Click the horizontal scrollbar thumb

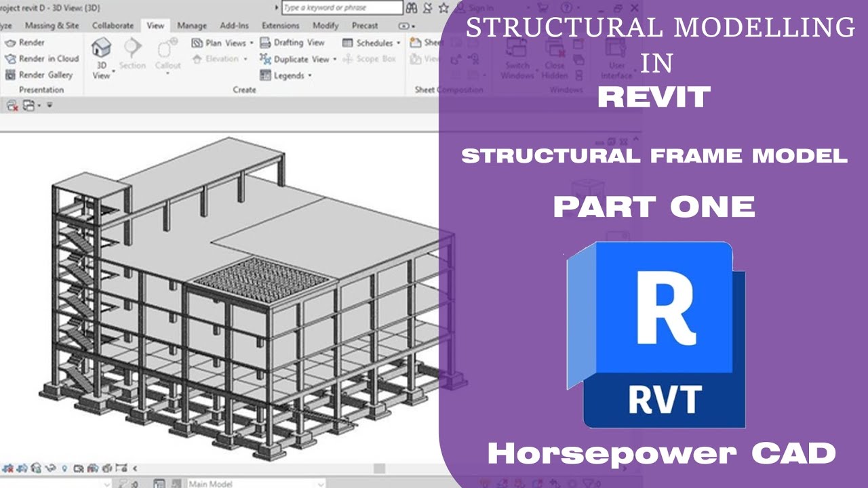[x=379, y=468]
